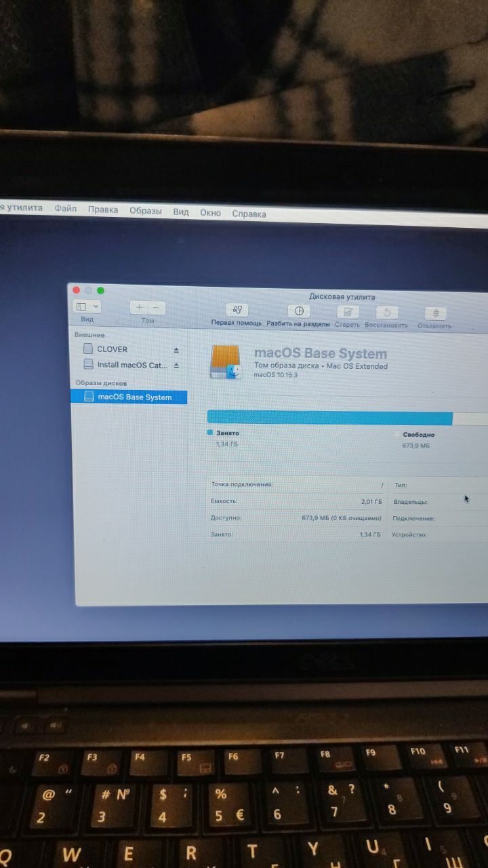
Task: Open the Вид sidebar view dropdown
Action: 87,307
